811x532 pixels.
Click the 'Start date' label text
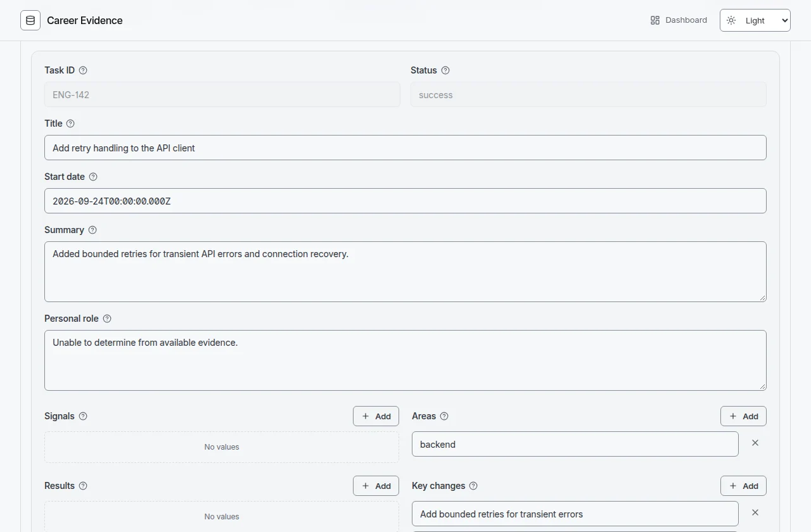click(x=65, y=177)
